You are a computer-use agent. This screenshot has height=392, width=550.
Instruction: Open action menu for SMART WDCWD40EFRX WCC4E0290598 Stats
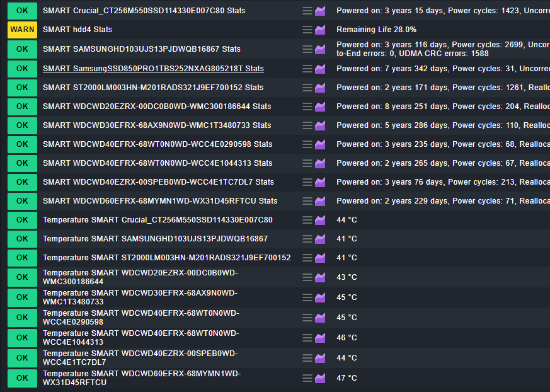tap(307, 144)
